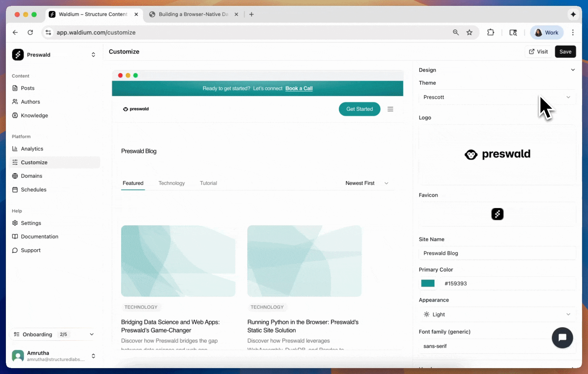Viewport: 588px width, 374px height.
Task: Click the browser back arrow
Action: pyautogui.click(x=15, y=33)
